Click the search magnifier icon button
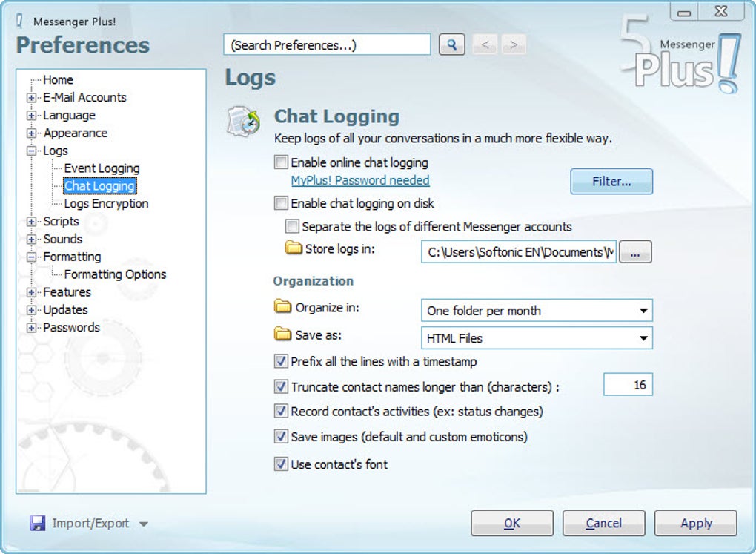 (x=452, y=45)
